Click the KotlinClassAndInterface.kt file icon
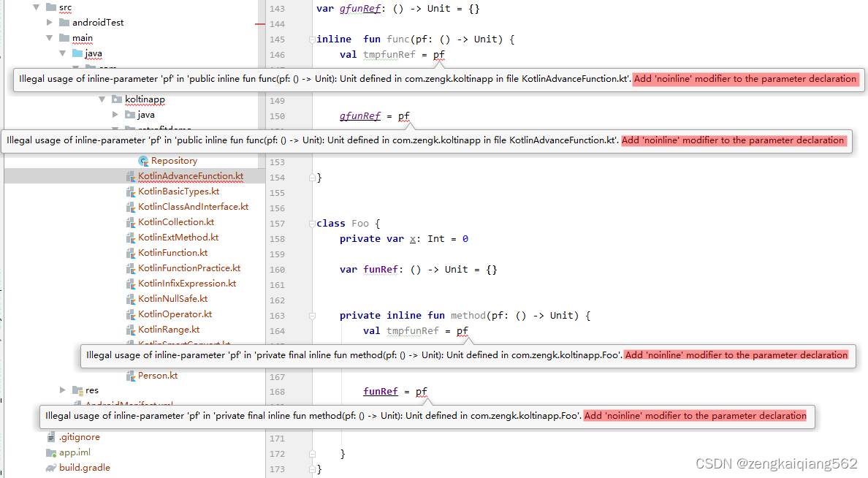The width and height of the screenshot is (868, 478). (x=131, y=207)
